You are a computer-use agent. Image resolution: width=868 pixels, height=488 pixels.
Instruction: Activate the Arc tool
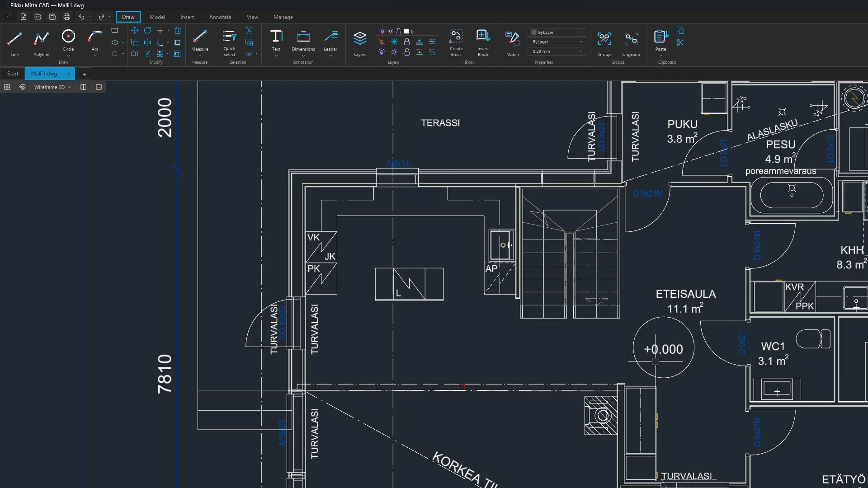click(x=95, y=41)
